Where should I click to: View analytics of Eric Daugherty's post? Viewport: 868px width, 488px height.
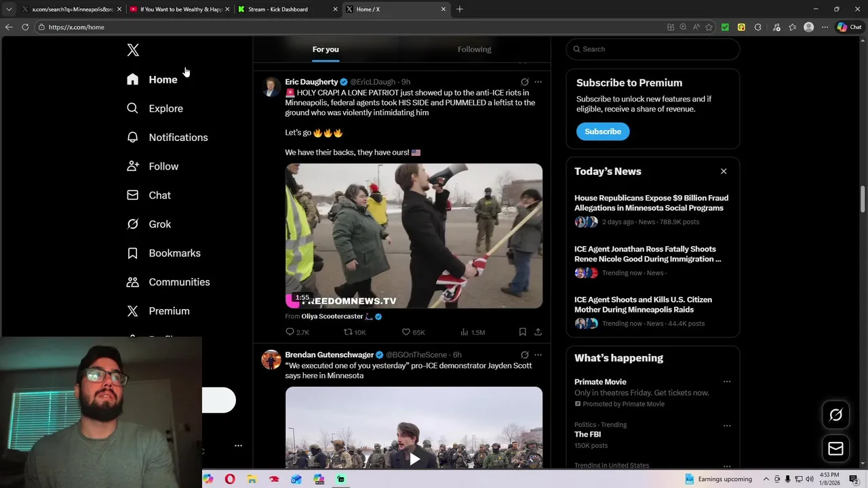tap(473, 332)
